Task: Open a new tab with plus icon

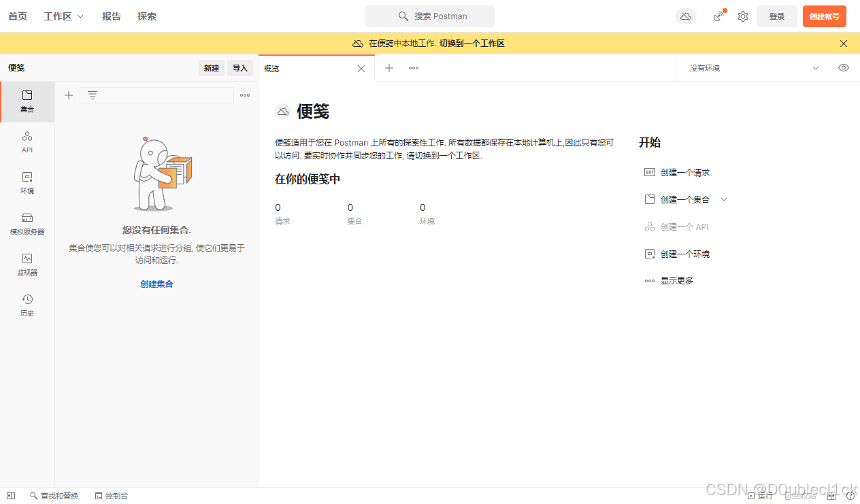Action: [389, 68]
